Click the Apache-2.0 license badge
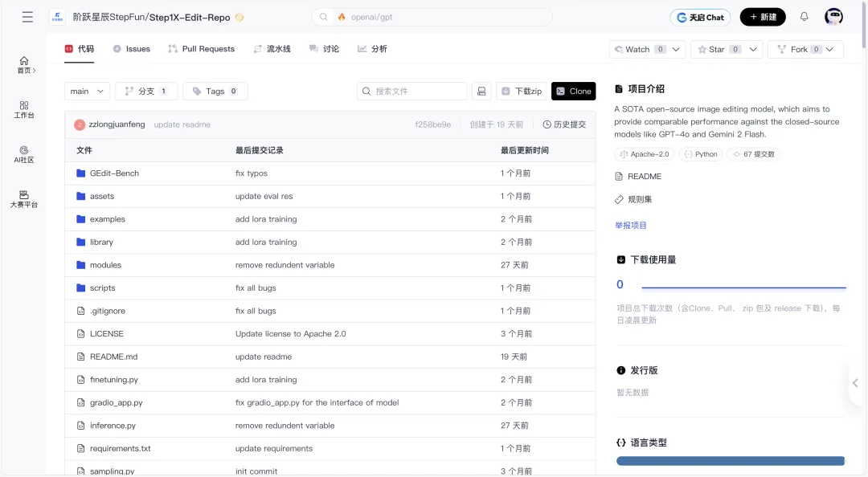The height and width of the screenshot is (477, 868). (645, 154)
